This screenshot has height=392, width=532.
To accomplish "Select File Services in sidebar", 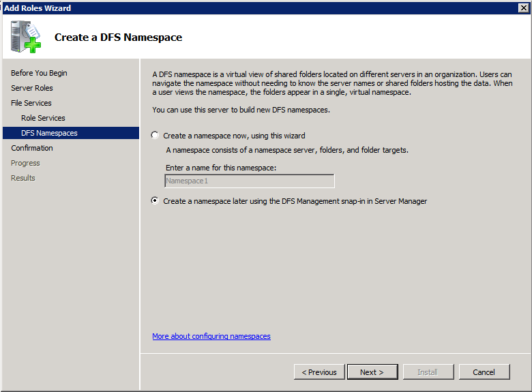I will [x=31, y=103].
